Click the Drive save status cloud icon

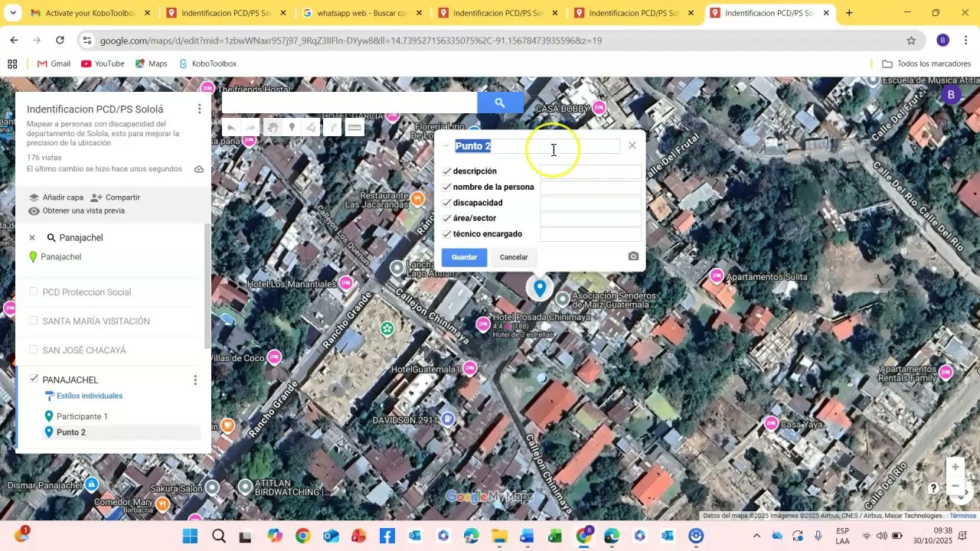pos(199,169)
